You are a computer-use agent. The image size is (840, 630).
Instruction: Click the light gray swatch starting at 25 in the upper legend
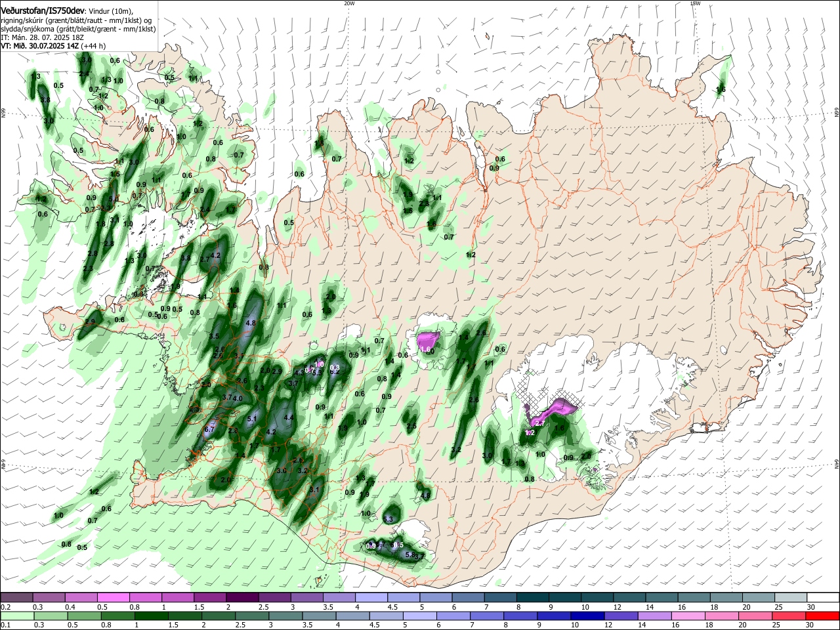tap(791, 598)
